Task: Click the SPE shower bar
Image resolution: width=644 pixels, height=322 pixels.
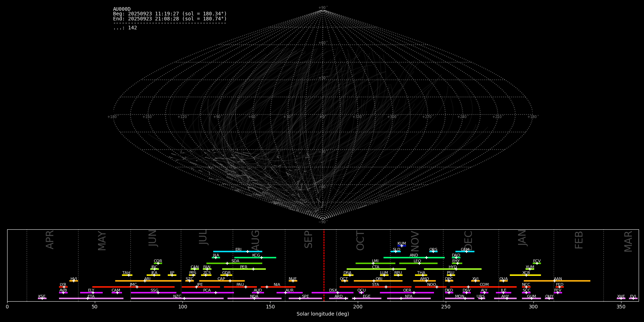Action: coord(305,298)
